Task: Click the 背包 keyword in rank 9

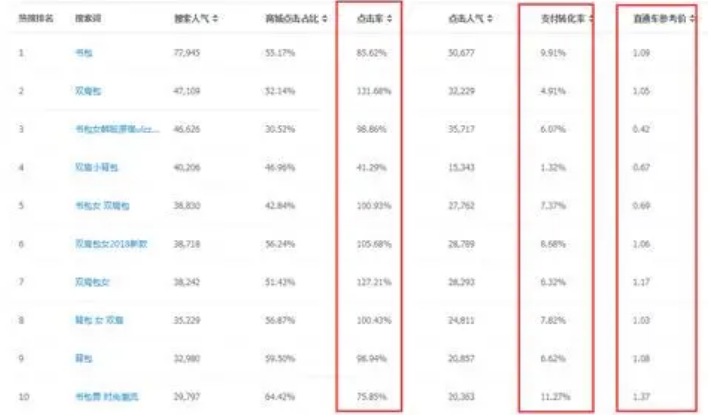Action: pos(84,359)
